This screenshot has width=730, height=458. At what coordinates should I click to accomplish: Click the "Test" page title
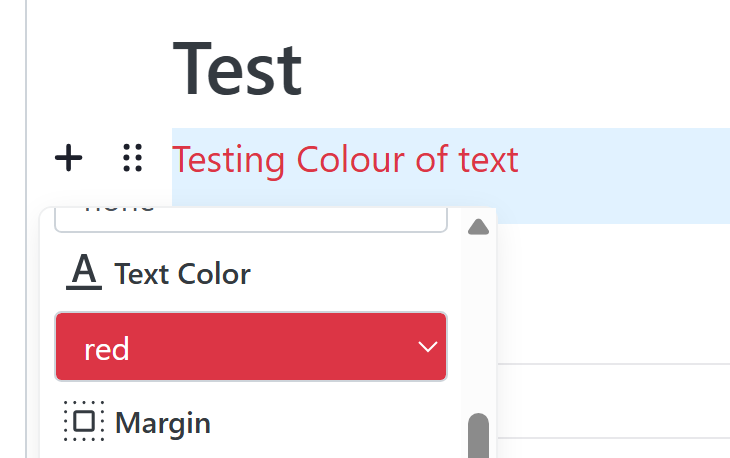(x=237, y=69)
